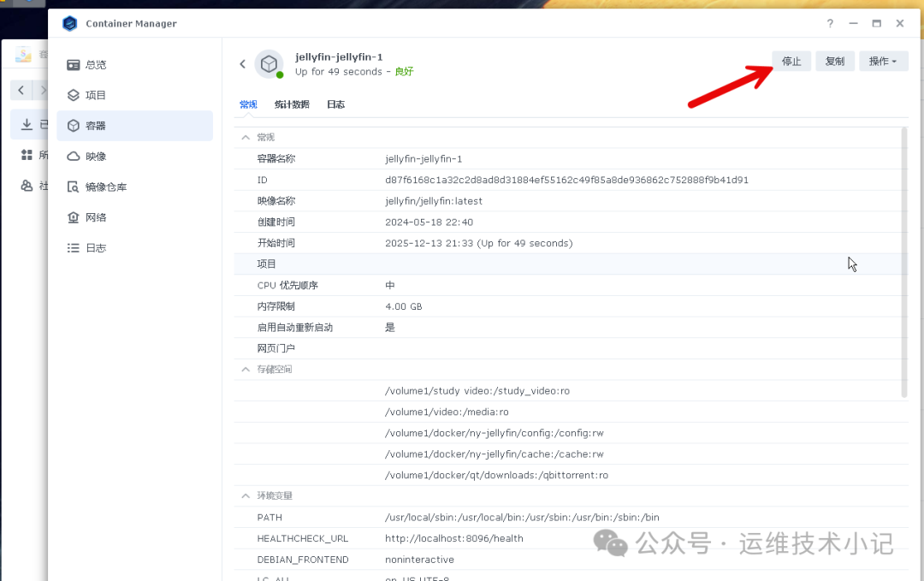Image resolution: width=924 pixels, height=581 pixels.
Task: Open the 日志 log list icon in sidebar
Action: click(x=73, y=248)
